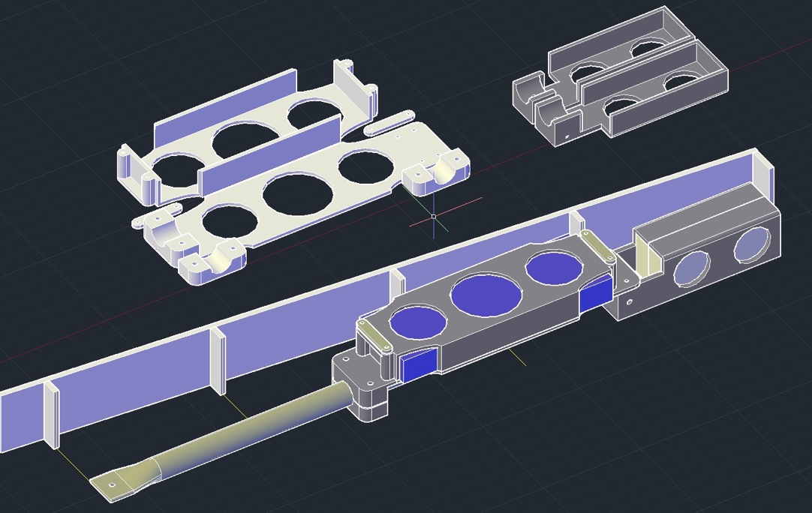The image size is (812, 513).
Task: Select the blue rectangular block near the rod clamp
Action: (x=419, y=364)
